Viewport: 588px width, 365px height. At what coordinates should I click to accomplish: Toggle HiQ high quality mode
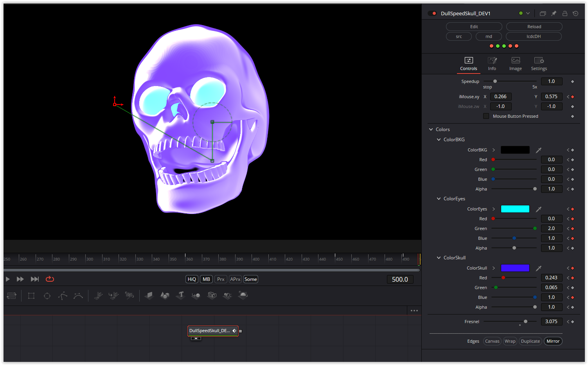[192, 279]
